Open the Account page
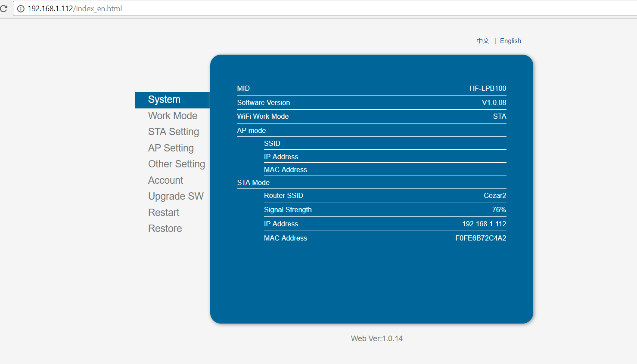Image resolution: width=637 pixels, height=364 pixels. pyautogui.click(x=165, y=180)
